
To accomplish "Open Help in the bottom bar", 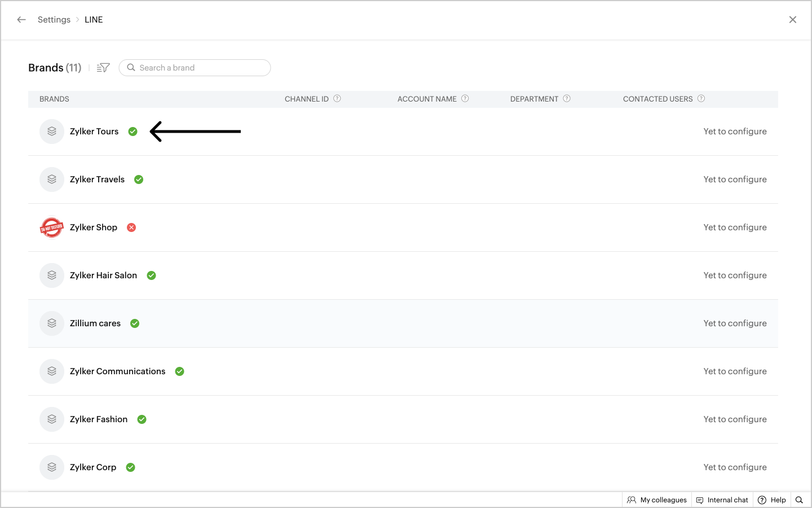I will click(x=772, y=500).
